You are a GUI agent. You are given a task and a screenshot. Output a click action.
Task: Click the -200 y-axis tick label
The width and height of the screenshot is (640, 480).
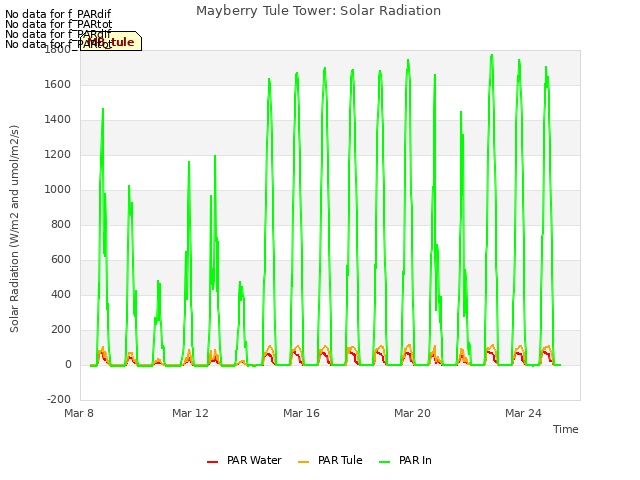(59, 399)
